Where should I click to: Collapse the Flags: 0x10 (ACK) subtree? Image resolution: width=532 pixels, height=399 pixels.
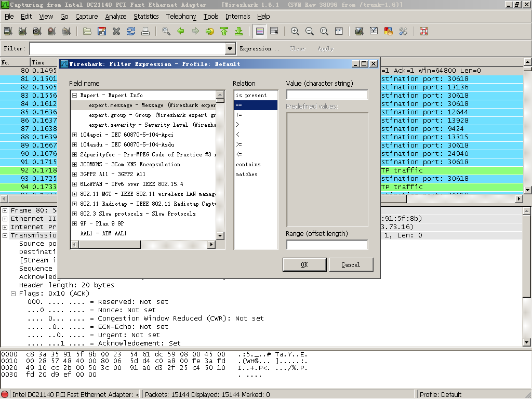pyautogui.click(x=13, y=294)
